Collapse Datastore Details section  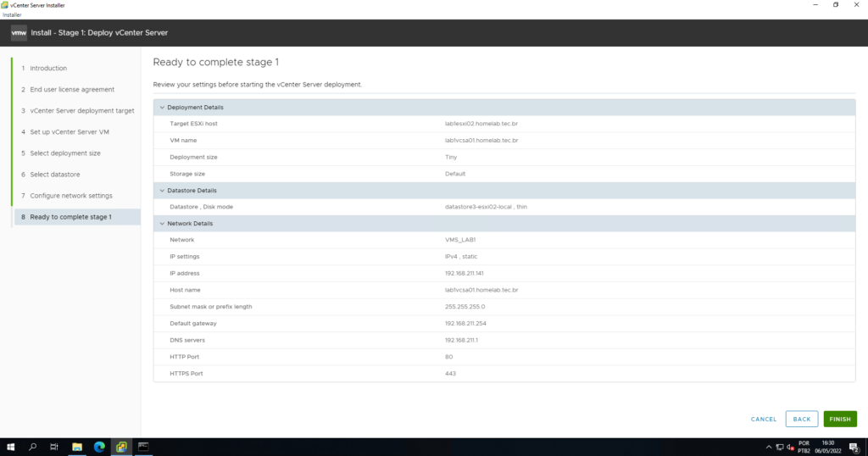(162, 191)
